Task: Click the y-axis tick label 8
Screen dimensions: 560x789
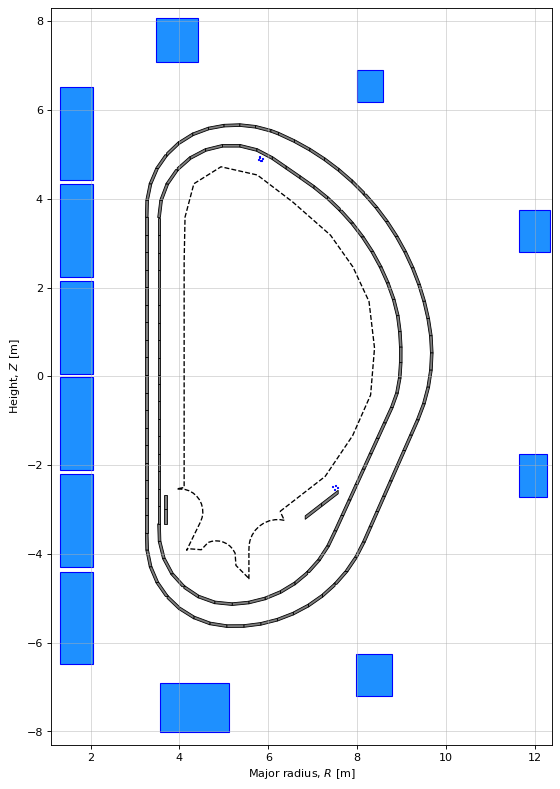Action: [41, 21]
